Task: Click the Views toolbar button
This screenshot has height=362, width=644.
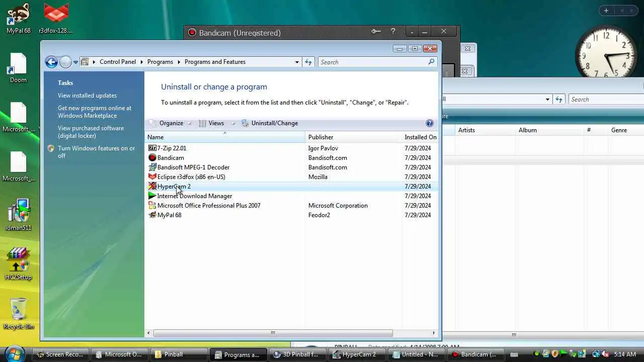Action: 216,123
